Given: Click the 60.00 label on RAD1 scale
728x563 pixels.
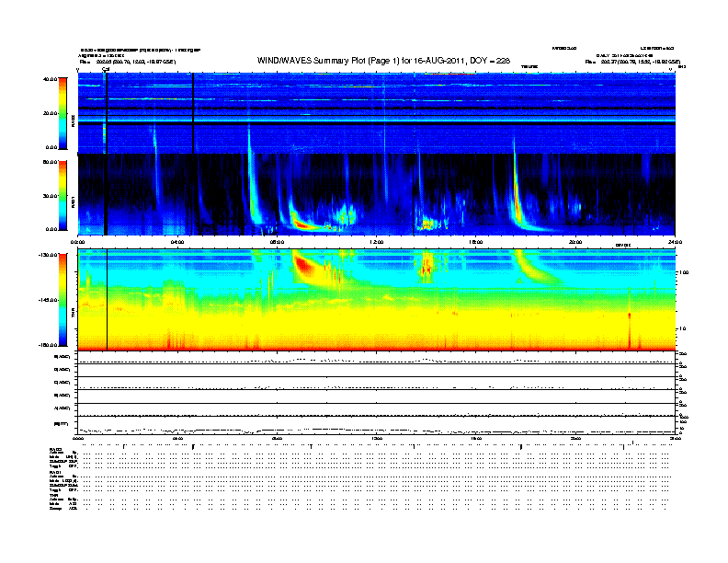Looking at the screenshot, I should coord(50,162).
